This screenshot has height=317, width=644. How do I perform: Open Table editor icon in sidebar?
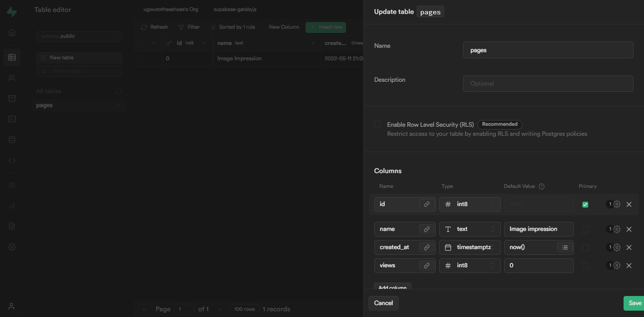tap(12, 57)
